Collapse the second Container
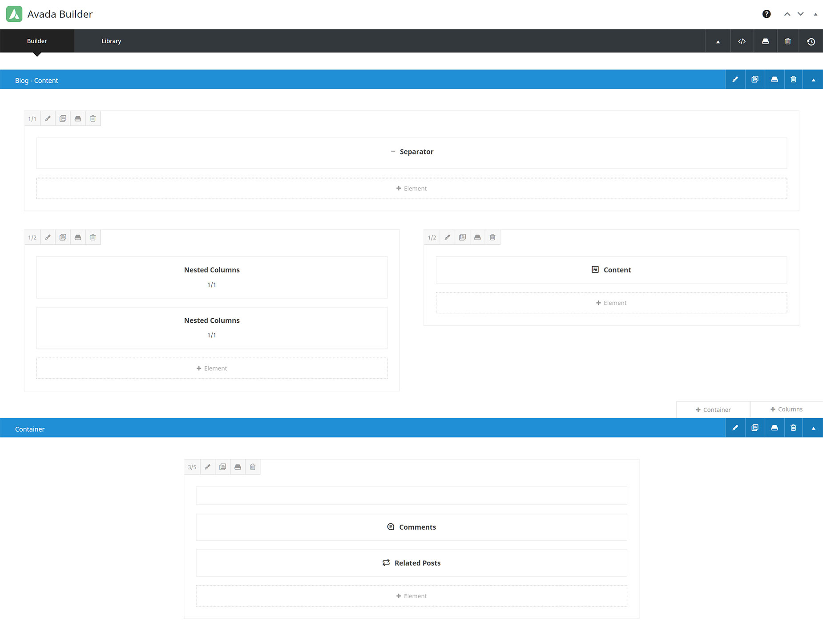 pyautogui.click(x=813, y=428)
